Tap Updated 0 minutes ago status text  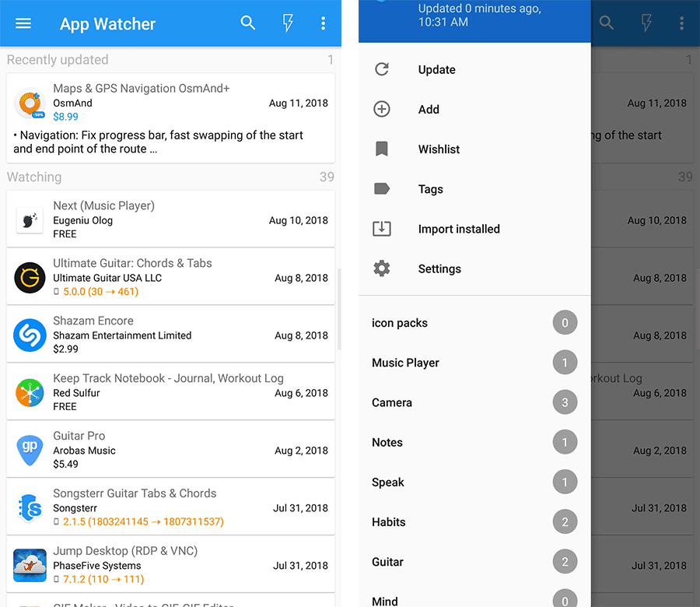(479, 16)
